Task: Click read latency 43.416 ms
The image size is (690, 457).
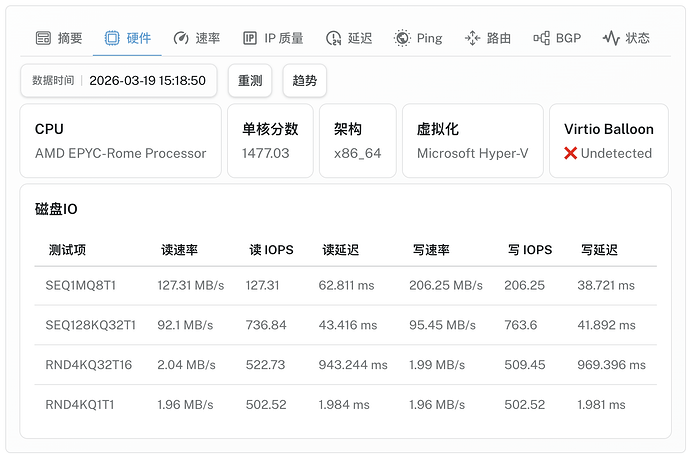Action: pos(348,325)
